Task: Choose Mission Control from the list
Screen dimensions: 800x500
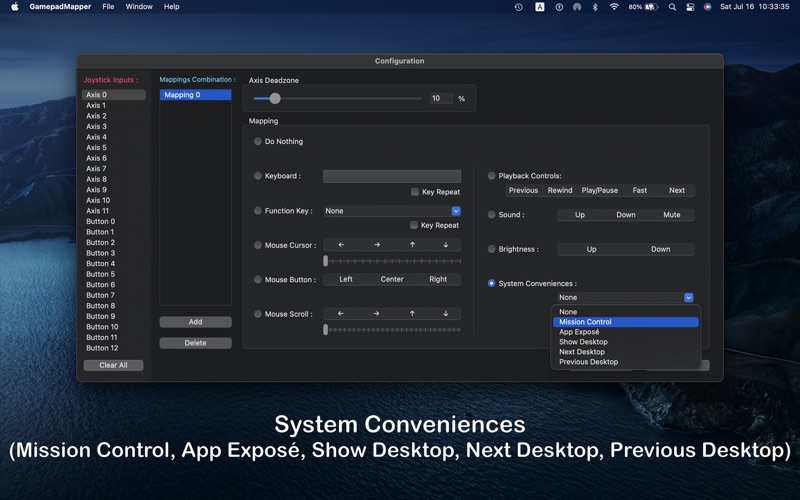Action: [626, 322]
